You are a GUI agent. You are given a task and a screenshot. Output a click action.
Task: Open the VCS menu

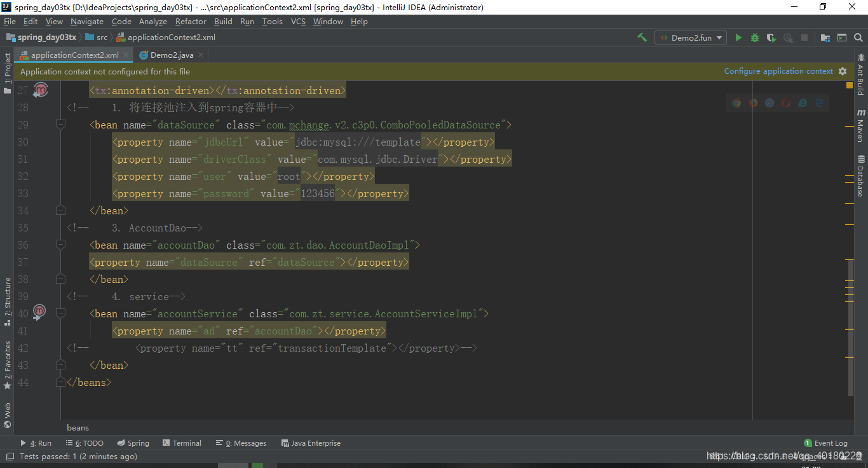coord(298,22)
